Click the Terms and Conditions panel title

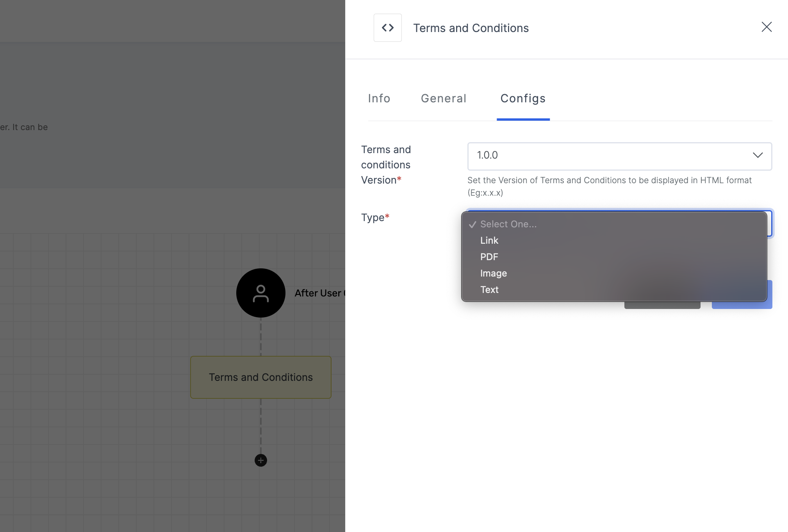point(471,28)
